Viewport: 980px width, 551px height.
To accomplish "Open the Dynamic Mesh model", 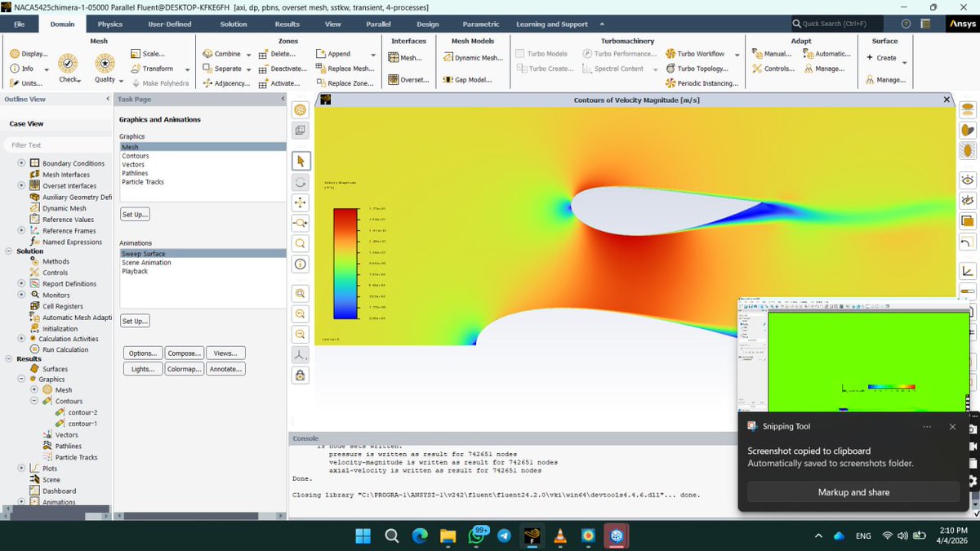I will (473, 58).
